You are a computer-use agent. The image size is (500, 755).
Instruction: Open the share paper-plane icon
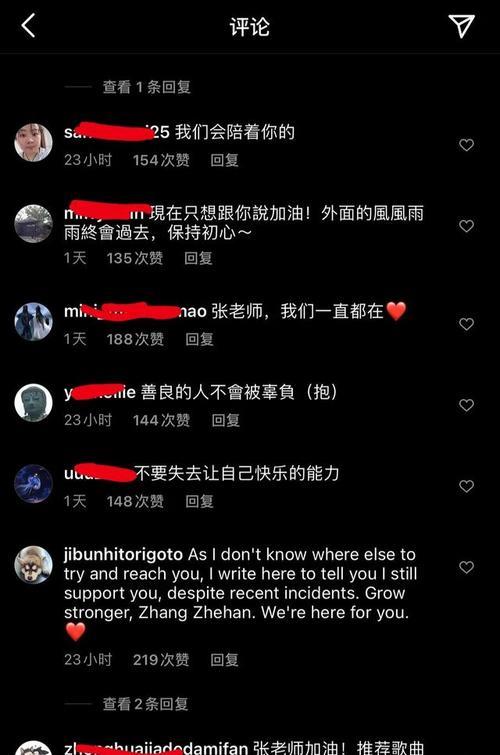point(461,26)
